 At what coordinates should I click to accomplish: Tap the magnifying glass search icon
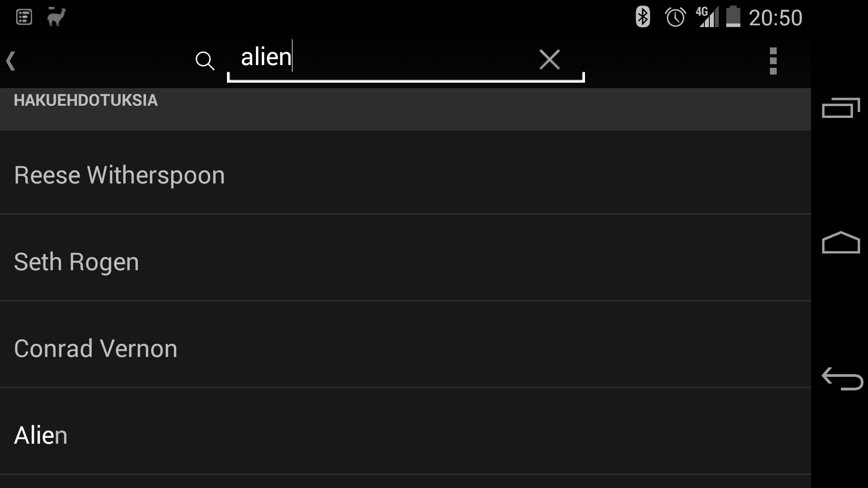(205, 61)
